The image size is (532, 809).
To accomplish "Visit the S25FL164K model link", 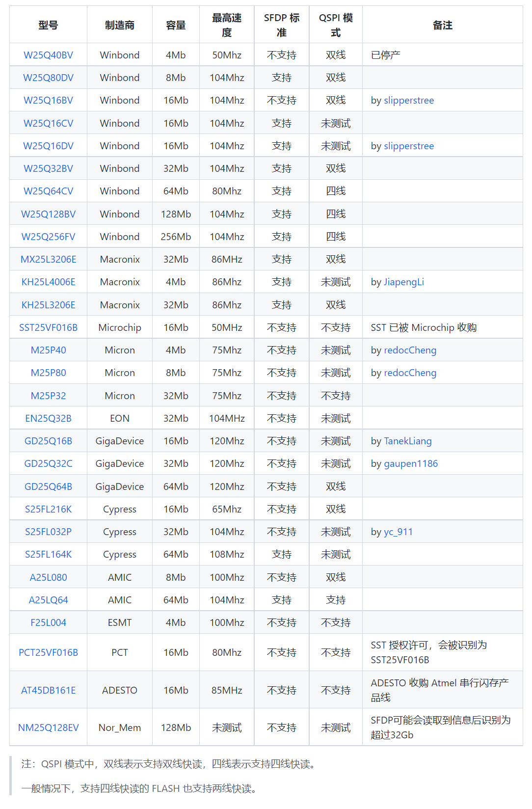I will coord(48,554).
